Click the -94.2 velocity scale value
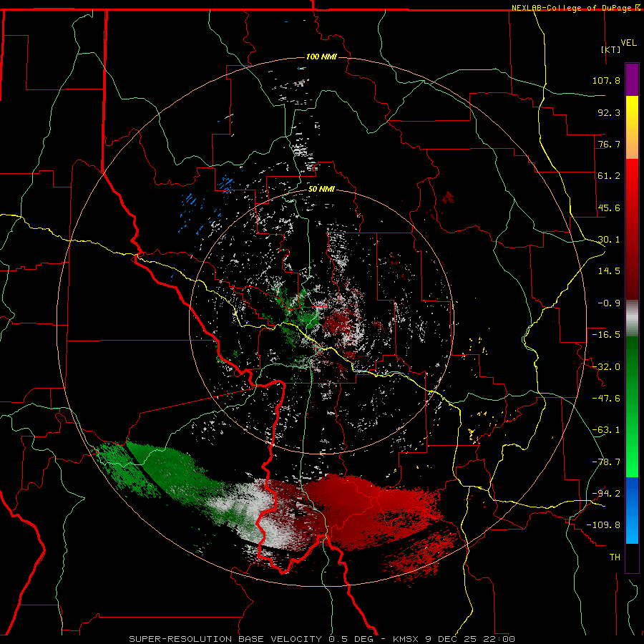 point(606,493)
